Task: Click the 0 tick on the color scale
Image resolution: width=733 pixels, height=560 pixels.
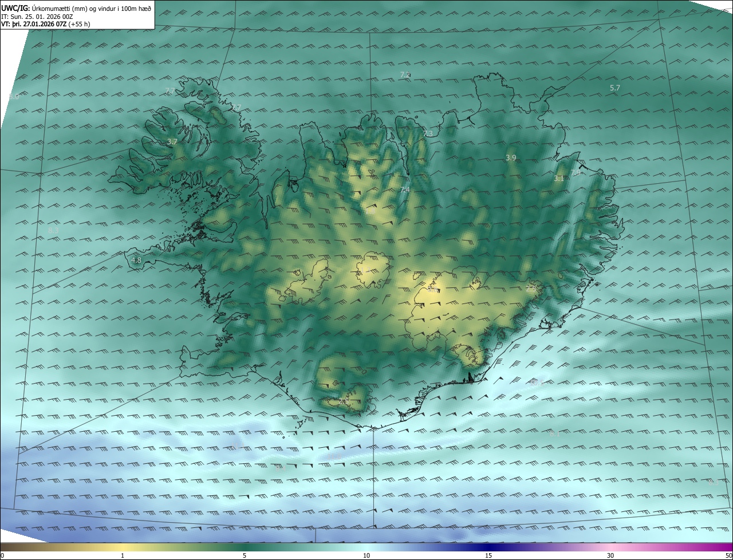Action: (2, 555)
